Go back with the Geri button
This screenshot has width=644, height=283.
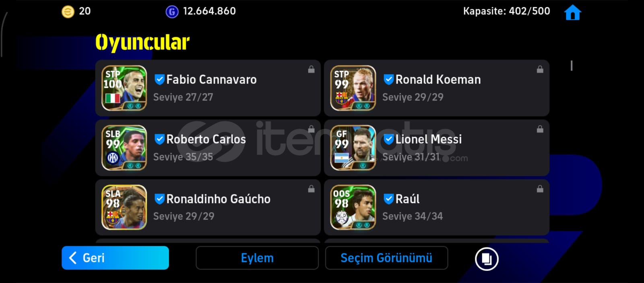[115, 258]
